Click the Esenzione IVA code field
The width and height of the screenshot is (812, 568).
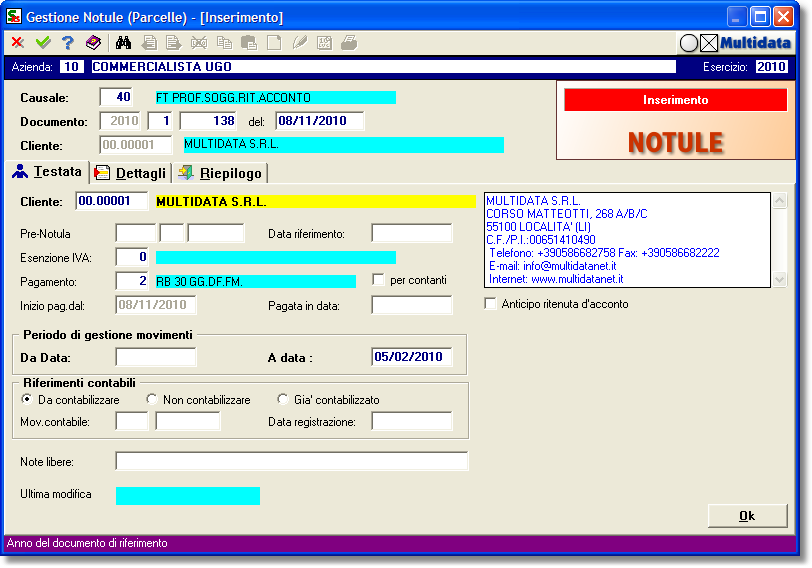click(132, 257)
